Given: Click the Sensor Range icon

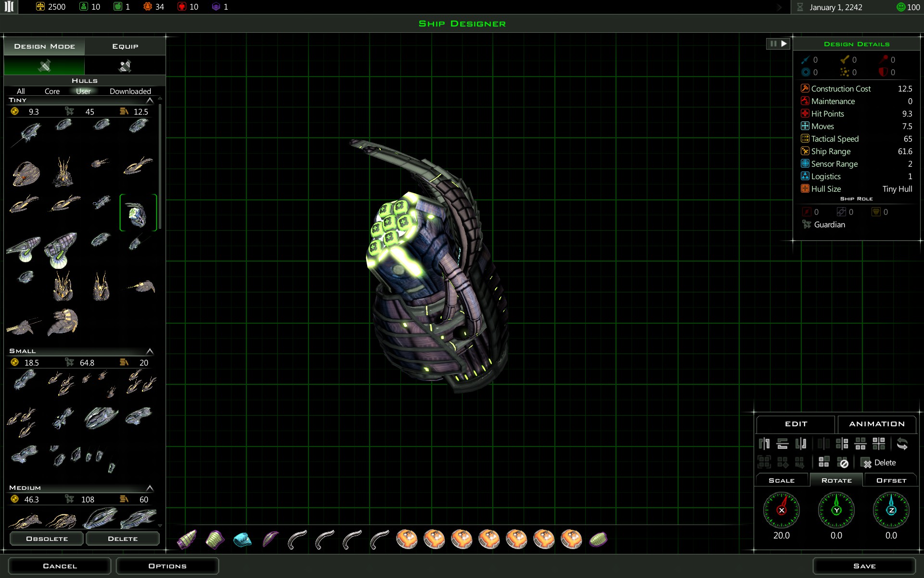Looking at the screenshot, I should (x=805, y=163).
